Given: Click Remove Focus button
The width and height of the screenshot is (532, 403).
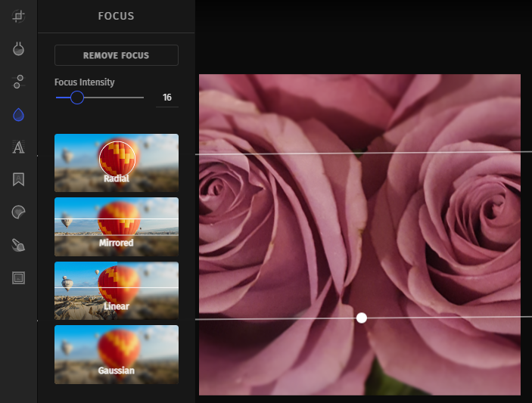Looking at the screenshot, I should click(117, 55).
